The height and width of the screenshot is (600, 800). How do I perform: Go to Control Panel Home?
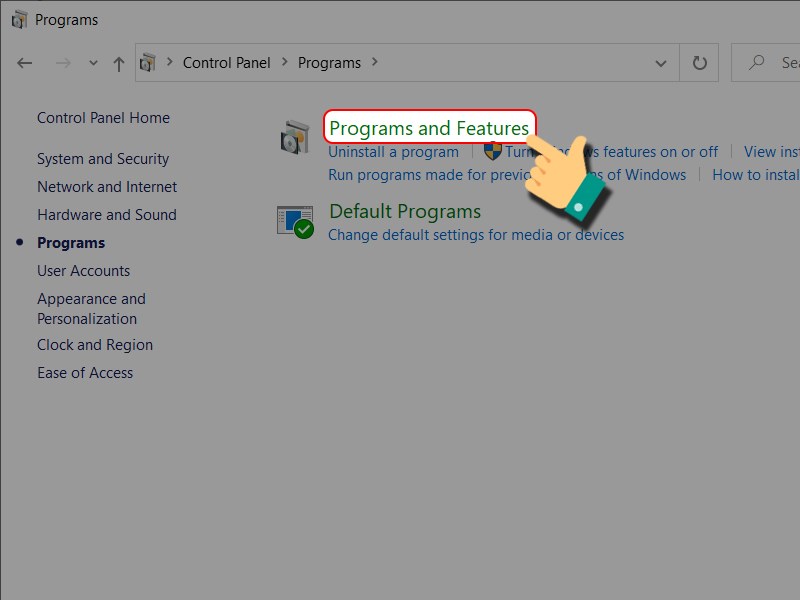click(x=103, y=117)
